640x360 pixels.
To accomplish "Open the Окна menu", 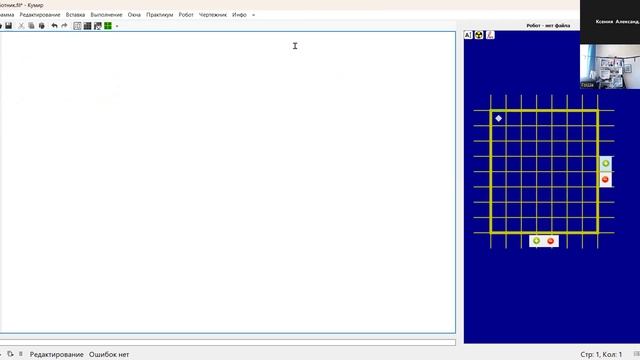I will click(134, 15).
